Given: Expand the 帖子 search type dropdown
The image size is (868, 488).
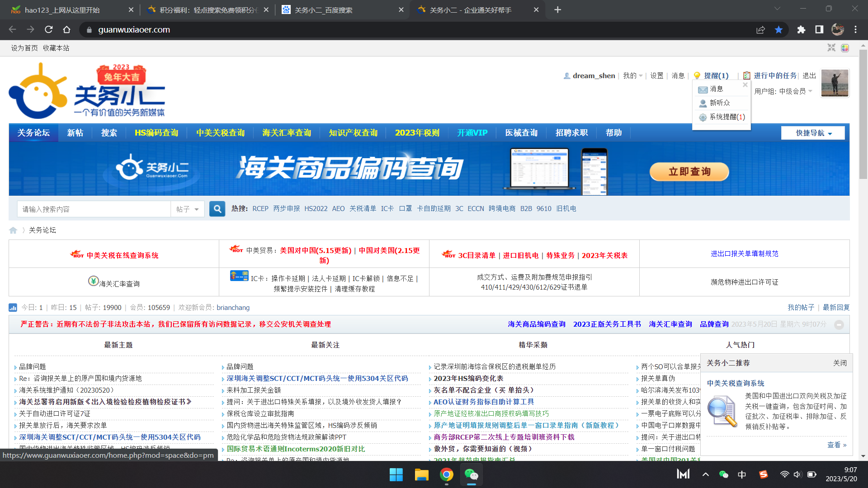Looking at the screenshot, I should (x=188, y=209).
